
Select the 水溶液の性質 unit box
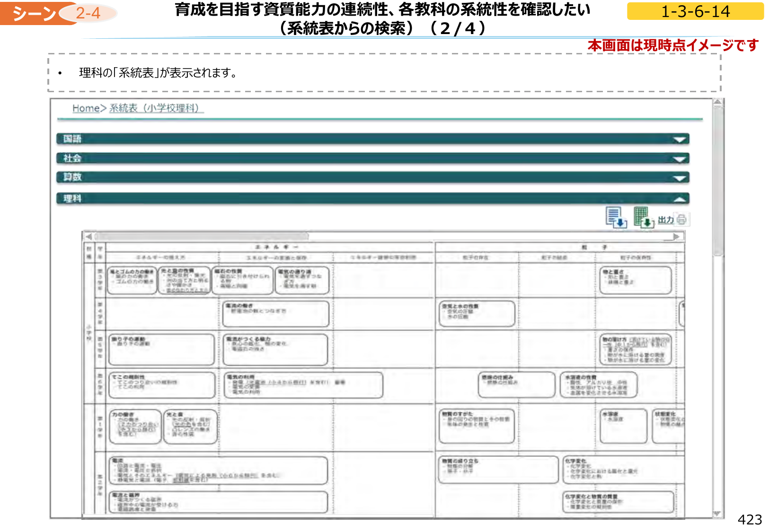[x=599, y=385]
